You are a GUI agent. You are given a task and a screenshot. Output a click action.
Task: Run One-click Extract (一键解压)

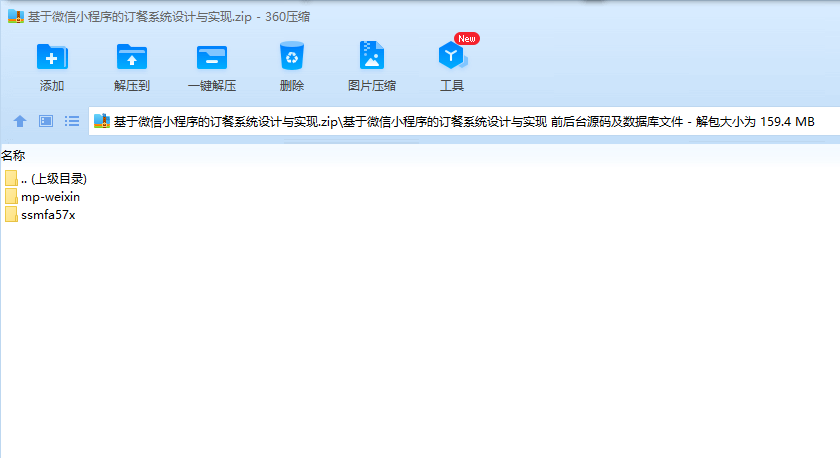tap(212, 57)
